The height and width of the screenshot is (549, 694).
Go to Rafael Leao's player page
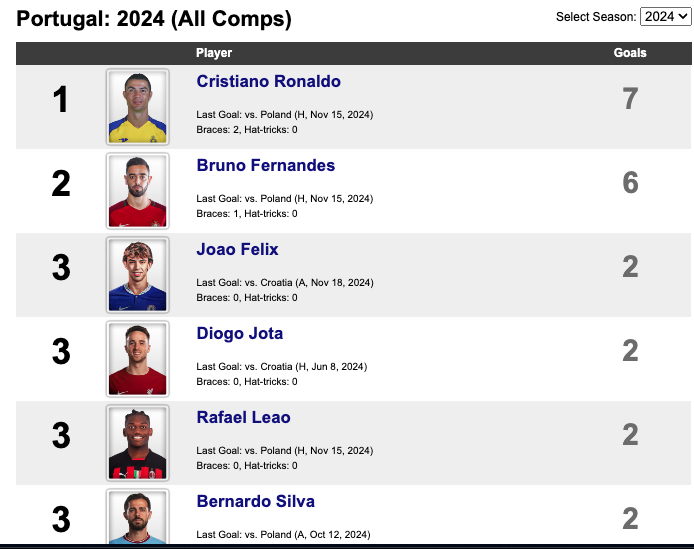tap(243, 418)
